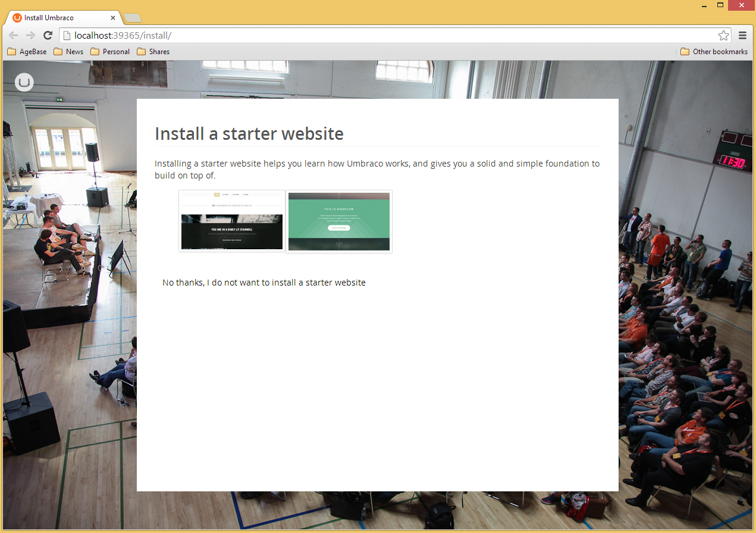
Task: Open a new tab with the blank tab button
Action: (132, 18)
